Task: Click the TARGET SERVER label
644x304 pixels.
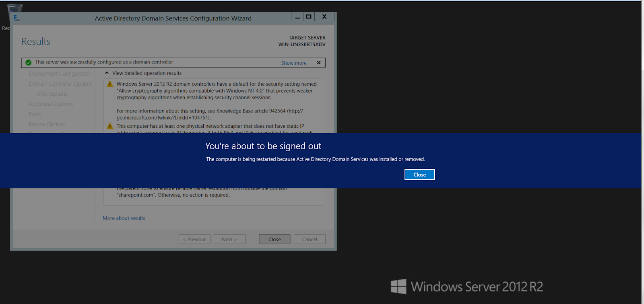Action: point(307,38)
